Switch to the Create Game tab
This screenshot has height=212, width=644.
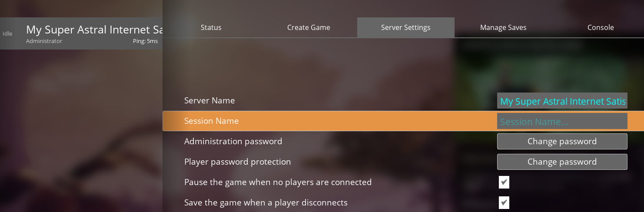pyautogui.click(x=309, y=27)
